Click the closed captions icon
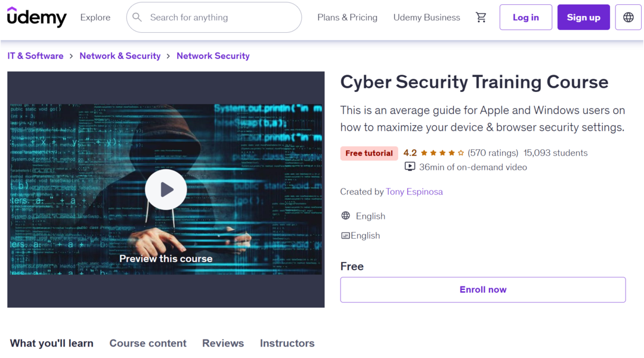Screen dimensions: 644x358 pyautogui.click(x=345, y=236)
